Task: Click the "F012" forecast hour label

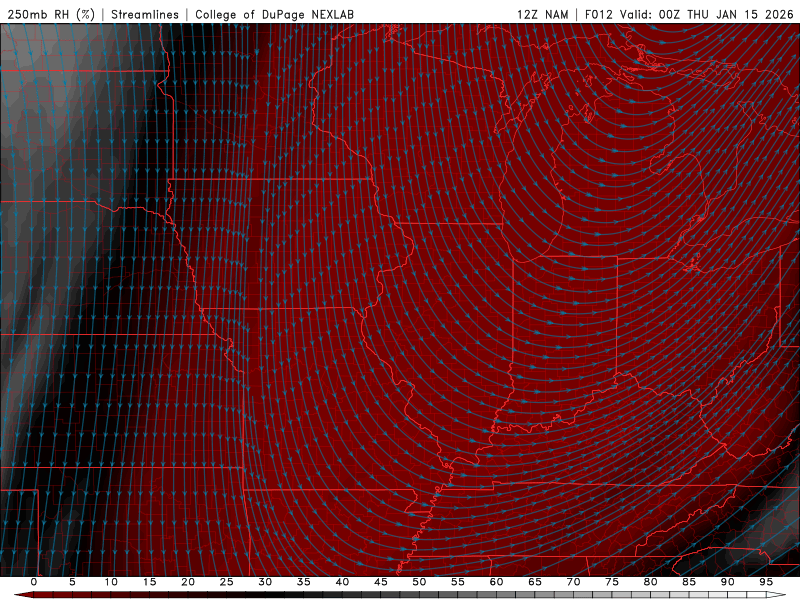Action: point(598,14)
